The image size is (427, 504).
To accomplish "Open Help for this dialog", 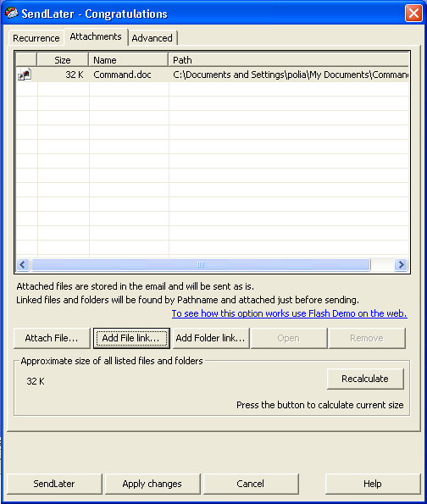I will pyautogui.click(x=373, y=484).
